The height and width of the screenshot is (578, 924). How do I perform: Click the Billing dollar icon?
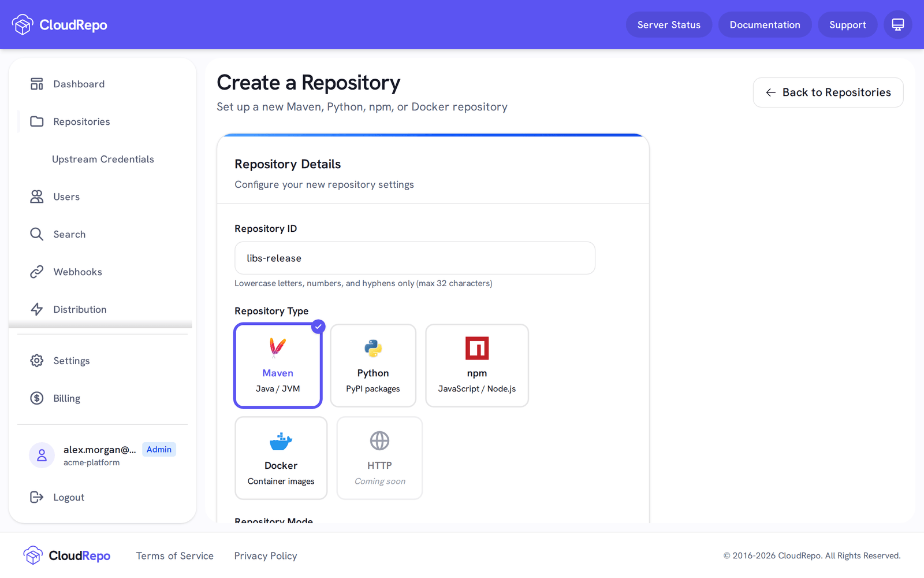click(x=37, y=398)
